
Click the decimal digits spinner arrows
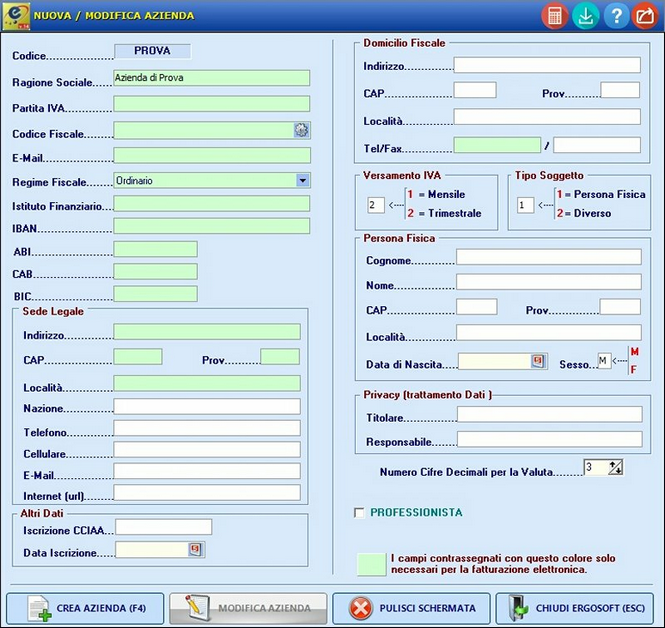tap(615, 467)
